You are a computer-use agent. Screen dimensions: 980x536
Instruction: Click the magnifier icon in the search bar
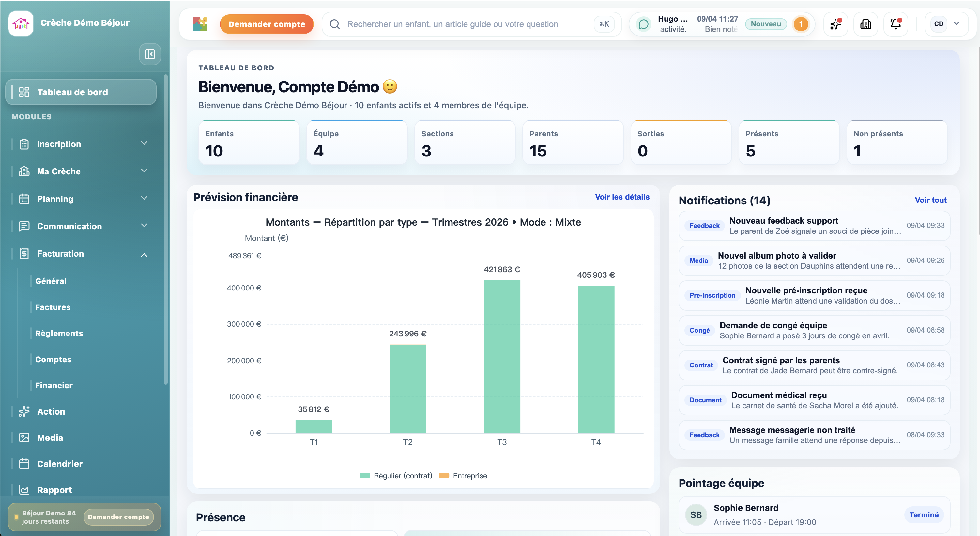point(334,24)
